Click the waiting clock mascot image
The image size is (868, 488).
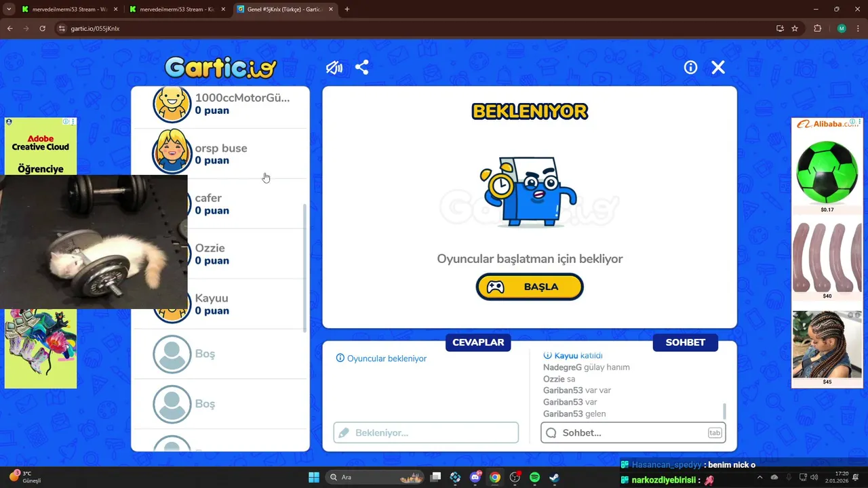pyautogui.click(x=530, y=192)
